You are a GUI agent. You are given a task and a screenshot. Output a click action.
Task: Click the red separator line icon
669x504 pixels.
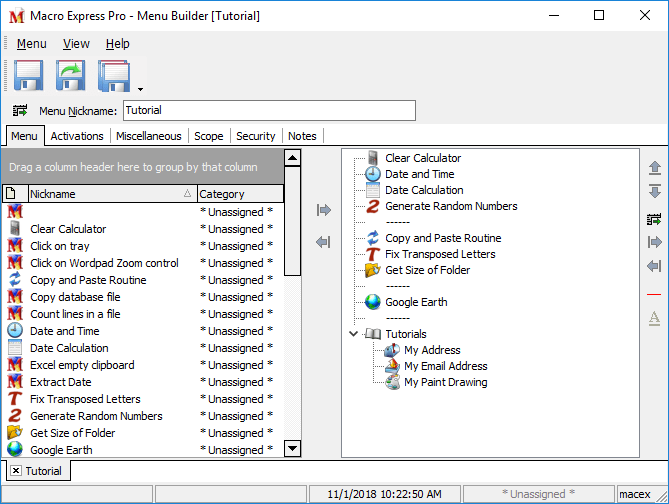point(654,294)
